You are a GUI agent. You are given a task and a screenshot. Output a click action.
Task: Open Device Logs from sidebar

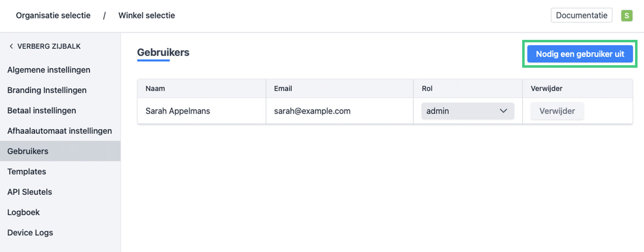click(x=30, y=233)
